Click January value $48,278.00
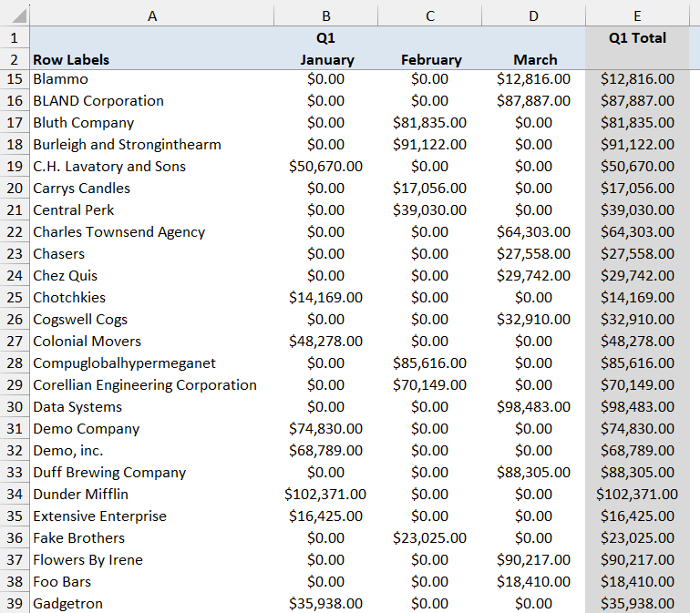The image size is (700, 613). tap(326, 342)
